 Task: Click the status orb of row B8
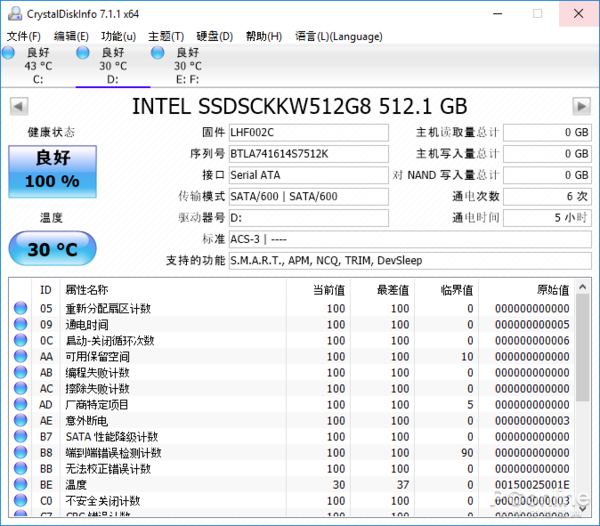point(21,453)
